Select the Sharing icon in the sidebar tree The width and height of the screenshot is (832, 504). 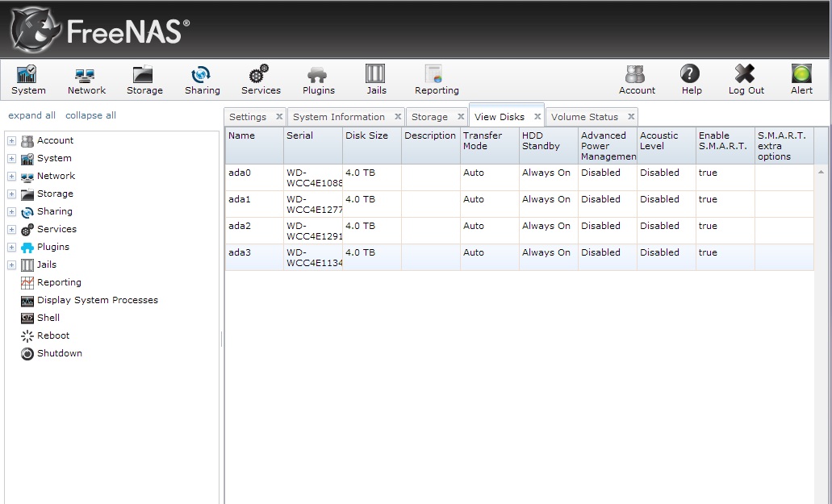(x=27, y=212)
